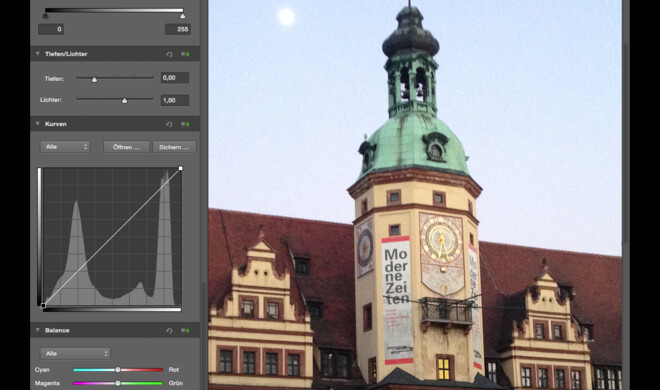Click the Sichern... button

[174, 147]
